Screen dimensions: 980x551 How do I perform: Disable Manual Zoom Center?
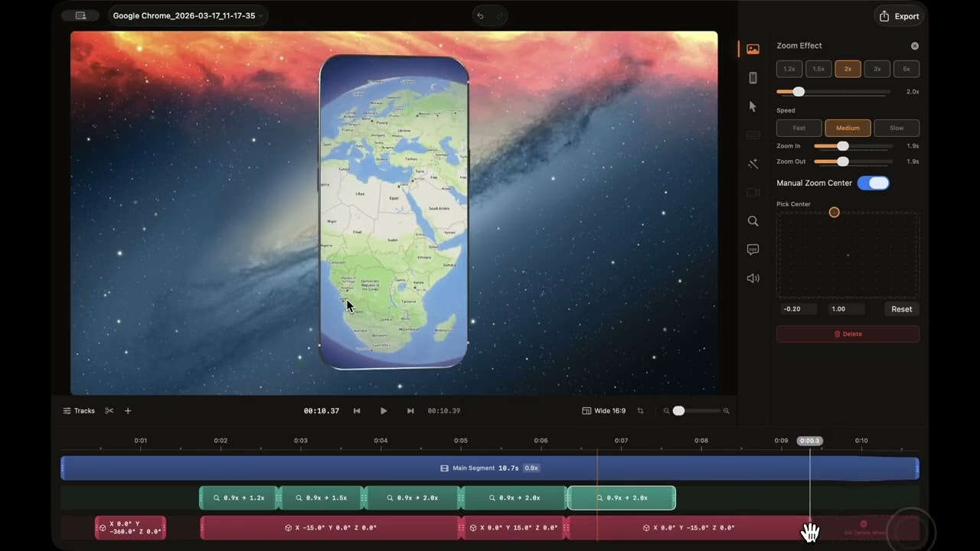click(873, 182)
